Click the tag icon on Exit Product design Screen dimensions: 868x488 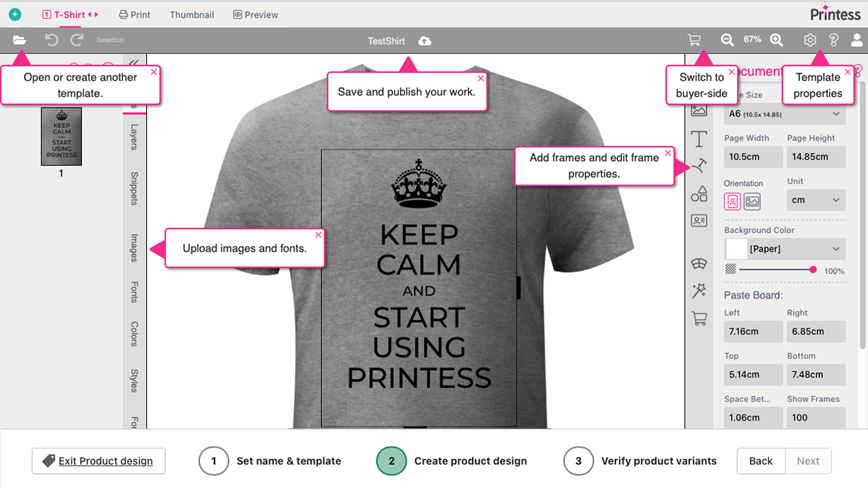point(49,461)
